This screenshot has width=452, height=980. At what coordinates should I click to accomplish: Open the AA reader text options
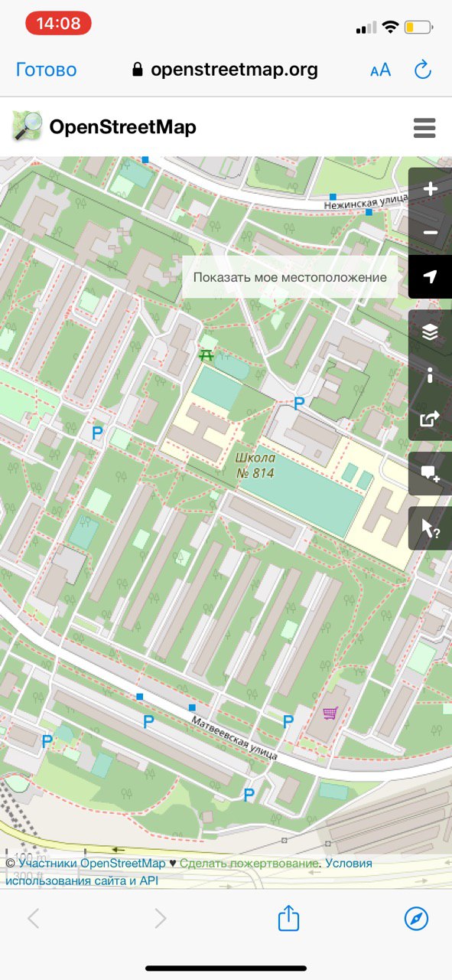tap(380, 70)
